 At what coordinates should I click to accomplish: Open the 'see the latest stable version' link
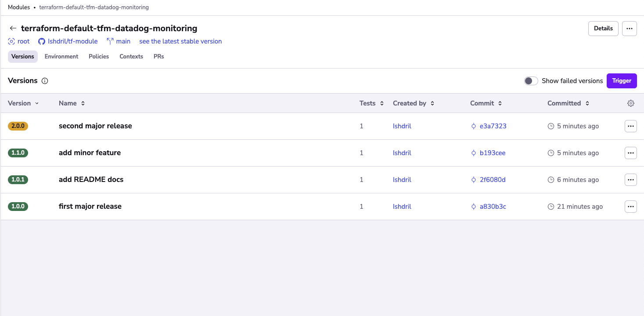coord(180,41)
